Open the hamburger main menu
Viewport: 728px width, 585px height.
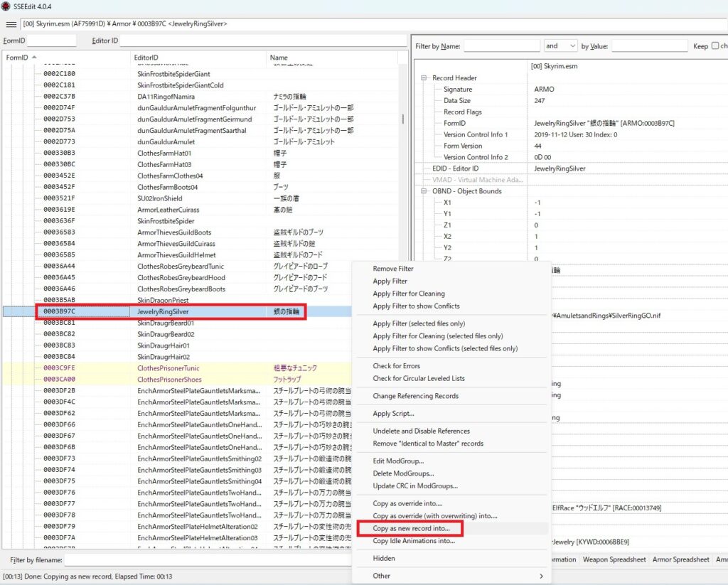[11, 24]
